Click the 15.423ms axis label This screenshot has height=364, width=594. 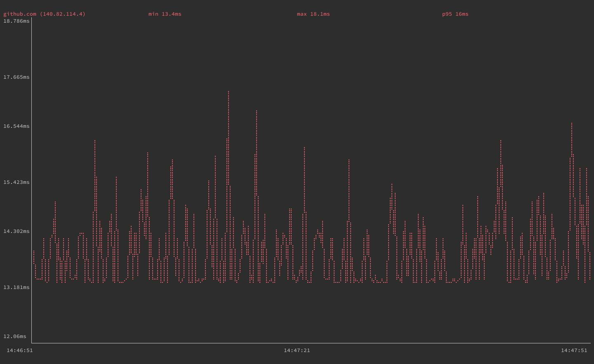pyautogui.click(x=16, y=182)
